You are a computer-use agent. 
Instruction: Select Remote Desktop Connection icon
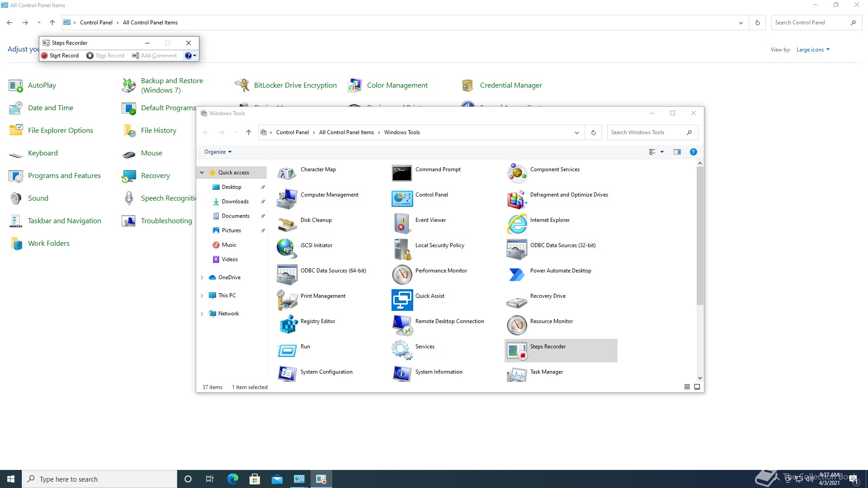402,325
